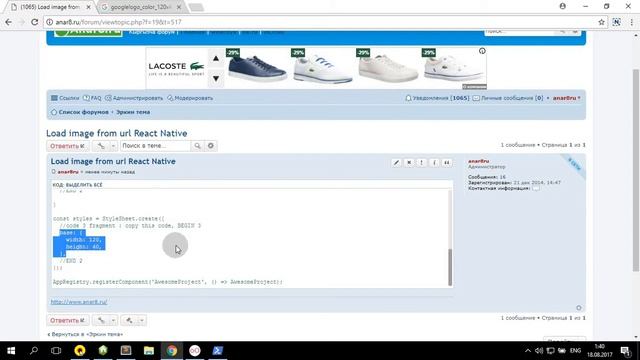Open Личные сообщения private messages
This screenshot has width=640, height=360.
(x=508, y=98)
